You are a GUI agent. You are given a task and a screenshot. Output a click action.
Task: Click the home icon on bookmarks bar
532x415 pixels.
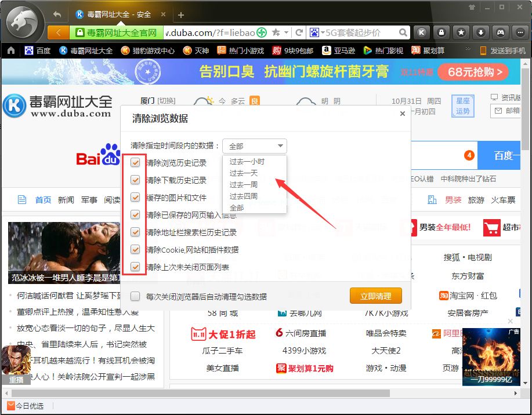[10, 50]
